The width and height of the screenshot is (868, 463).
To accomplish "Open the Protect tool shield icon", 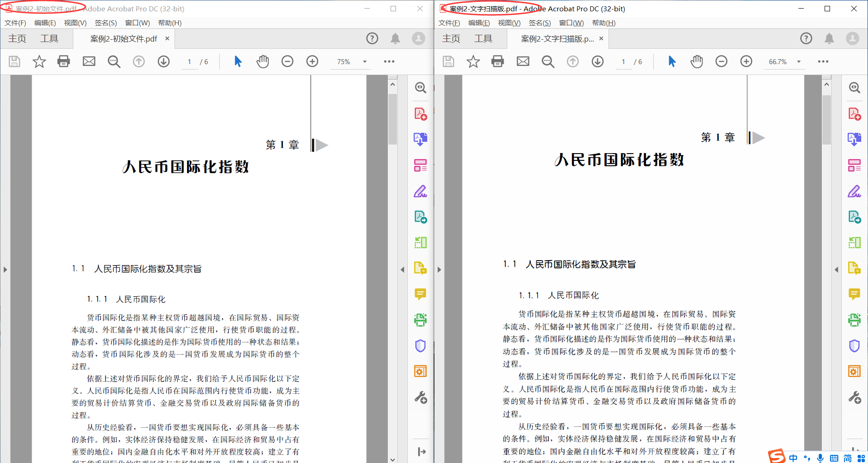I will (420, 346).
